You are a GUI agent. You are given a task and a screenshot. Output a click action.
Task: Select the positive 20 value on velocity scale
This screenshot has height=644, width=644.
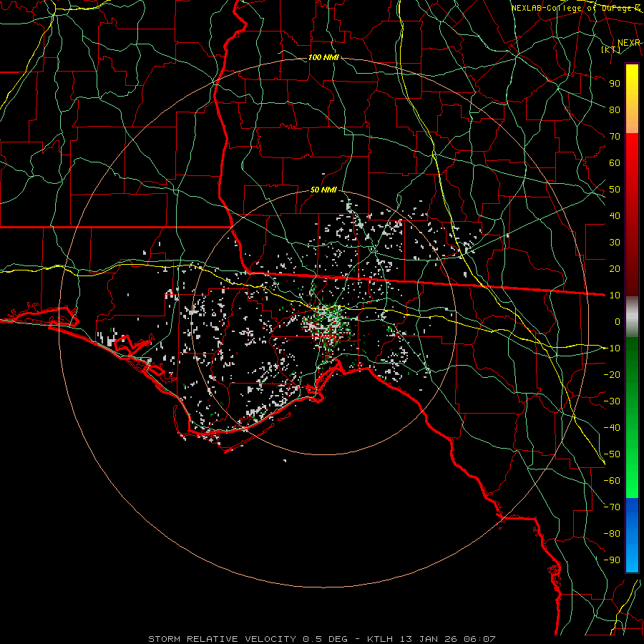pyautogui.click(x=615, y=268)
